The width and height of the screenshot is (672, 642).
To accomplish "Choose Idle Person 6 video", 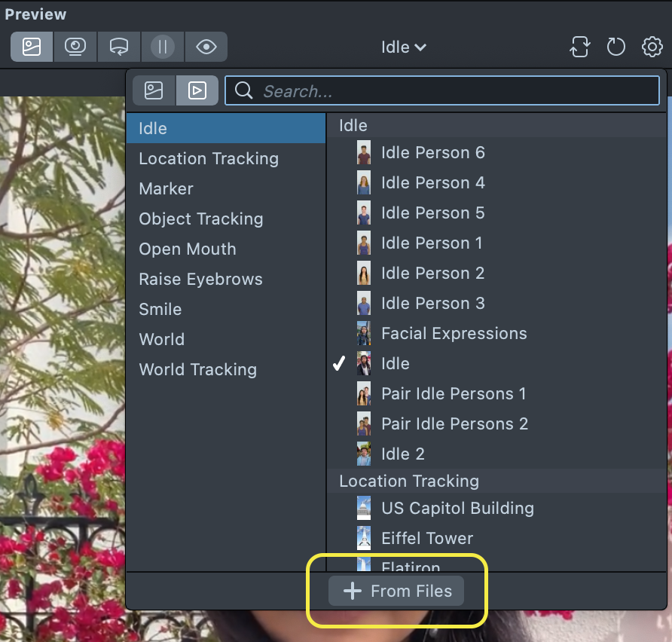I will [432, 153].
